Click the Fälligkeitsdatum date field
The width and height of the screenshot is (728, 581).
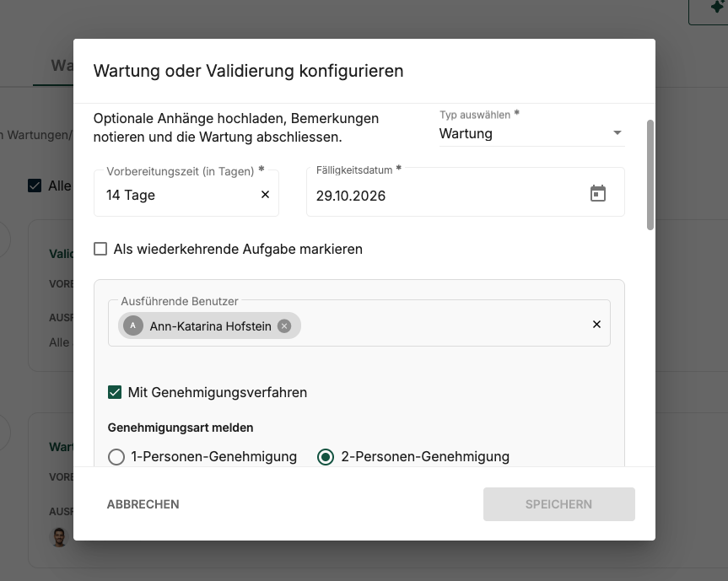(465, 192)
